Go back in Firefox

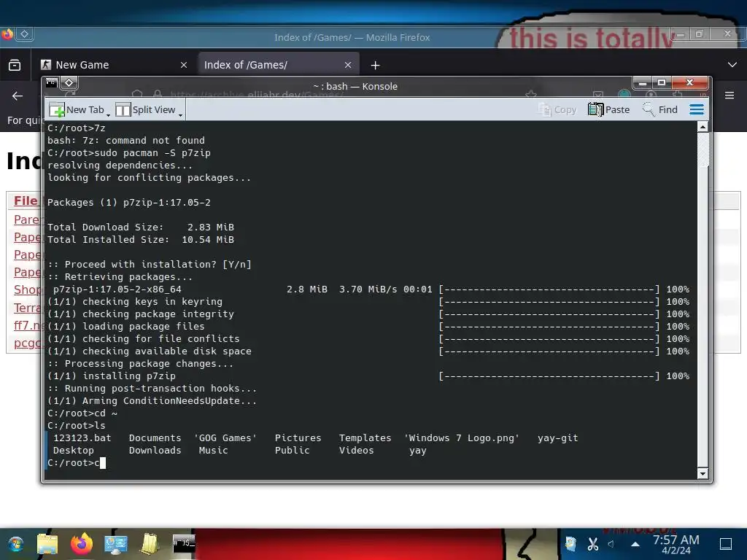tap(18, 96)
